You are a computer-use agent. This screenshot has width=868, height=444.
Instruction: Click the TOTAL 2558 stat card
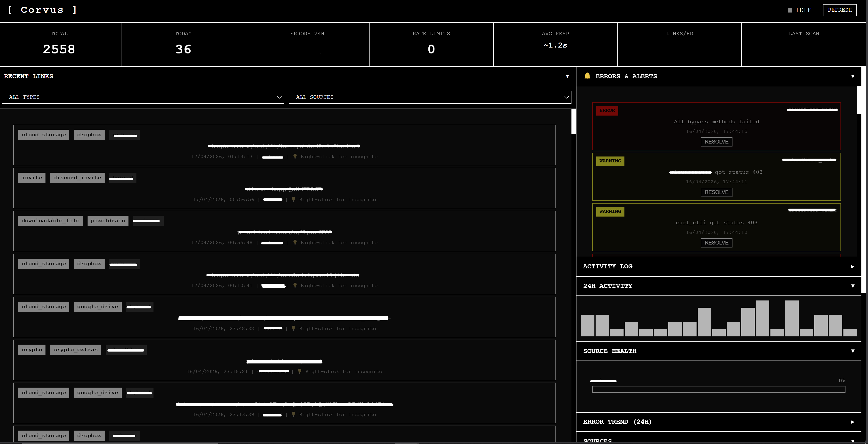pyautogui.click(x=60, y=44)
